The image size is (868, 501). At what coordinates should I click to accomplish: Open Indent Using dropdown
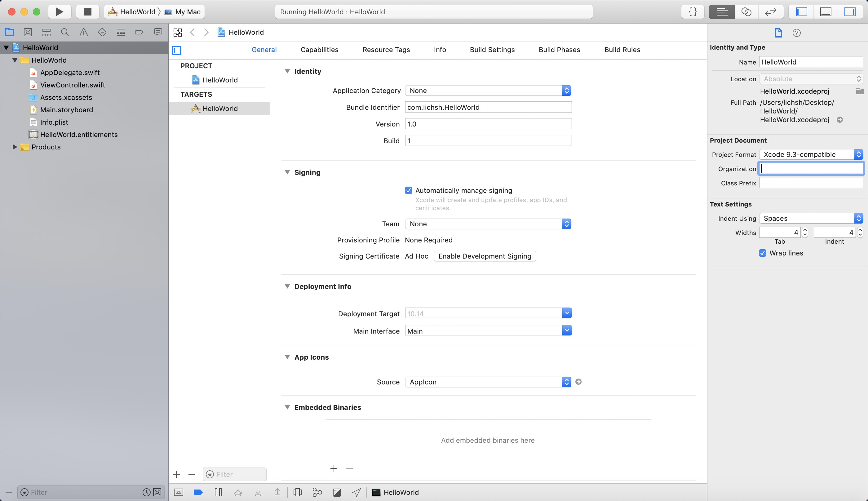[811, 219]
